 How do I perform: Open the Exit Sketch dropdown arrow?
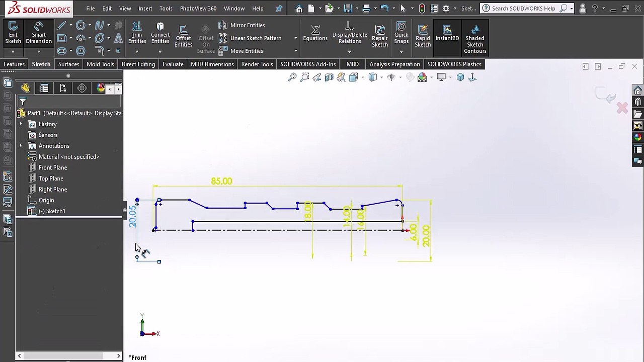[x=13, y=52]
